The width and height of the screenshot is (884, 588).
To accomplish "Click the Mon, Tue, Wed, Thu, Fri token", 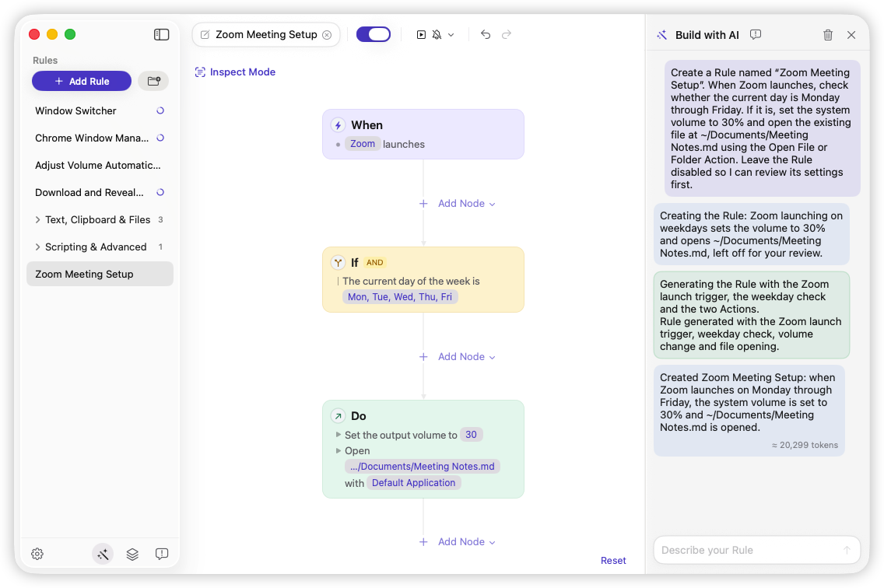I will [400, 297].
